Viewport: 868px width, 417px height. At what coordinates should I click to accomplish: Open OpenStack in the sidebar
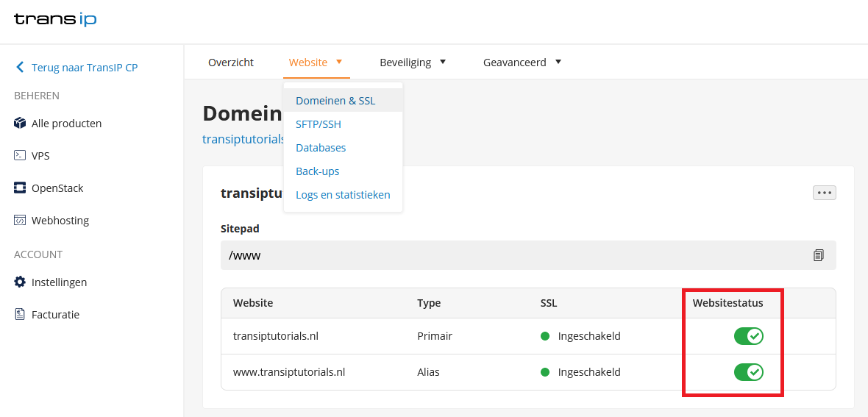tap(57, 188)
